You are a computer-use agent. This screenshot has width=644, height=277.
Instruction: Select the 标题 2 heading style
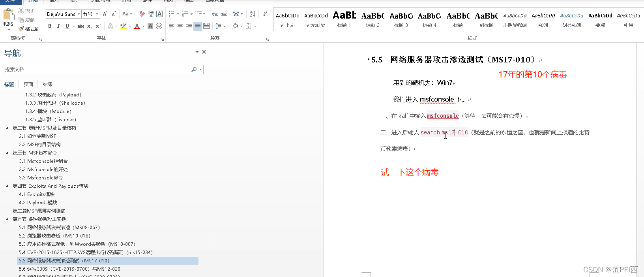coord(373,20)
